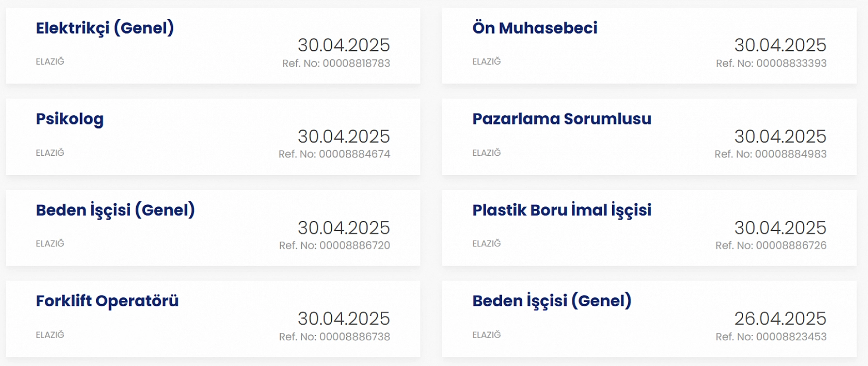Open the Psikolog job listing

point(69,119)
